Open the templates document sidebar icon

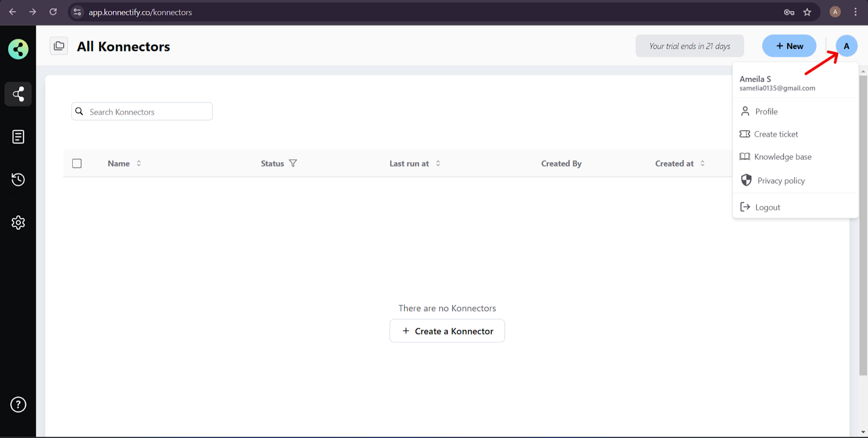pyautogui.click(x=18, y=137)
